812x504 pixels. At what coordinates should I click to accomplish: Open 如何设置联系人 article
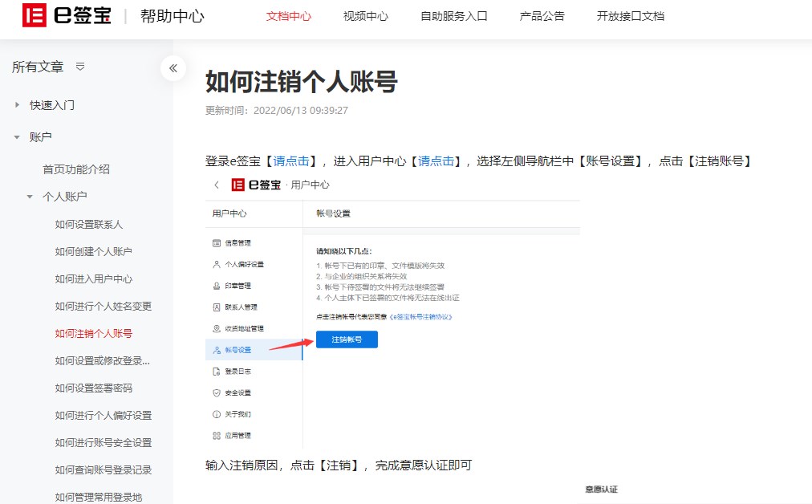(88, 224)
